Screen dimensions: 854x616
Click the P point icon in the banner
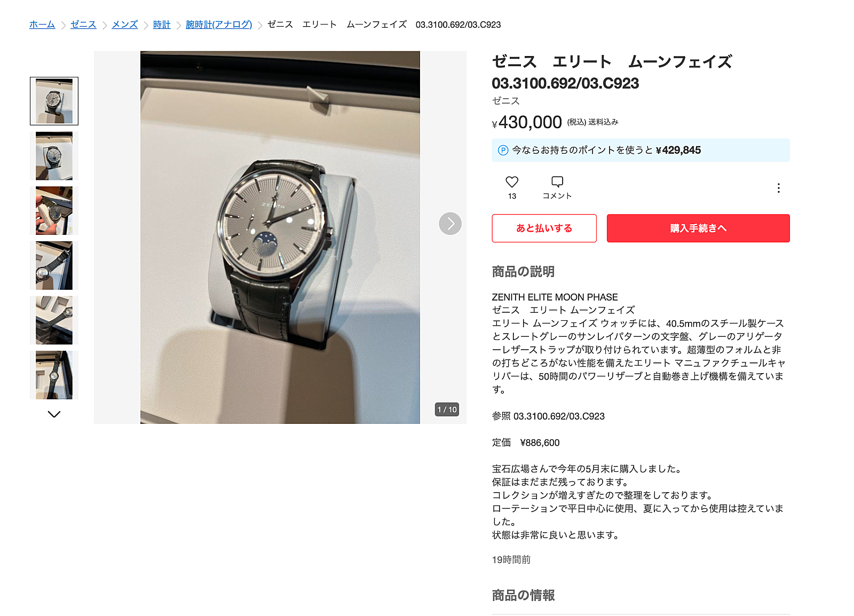click(x=503, y=151)
